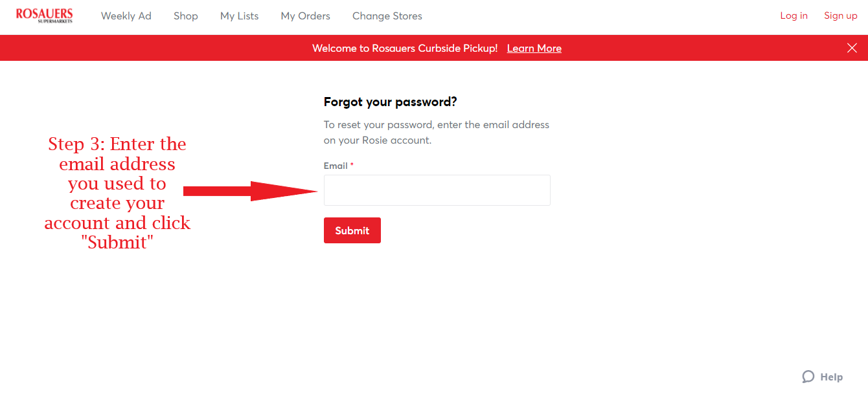Viewport: 868px width, 396px height.
Task: Open the Weekly Ad page
Action: click(x=126, y=16)
